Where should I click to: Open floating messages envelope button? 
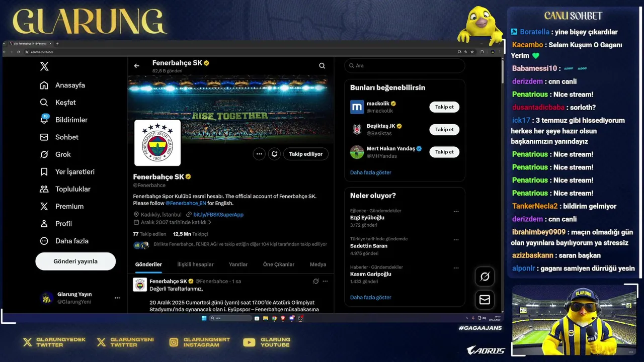(485, 300)
